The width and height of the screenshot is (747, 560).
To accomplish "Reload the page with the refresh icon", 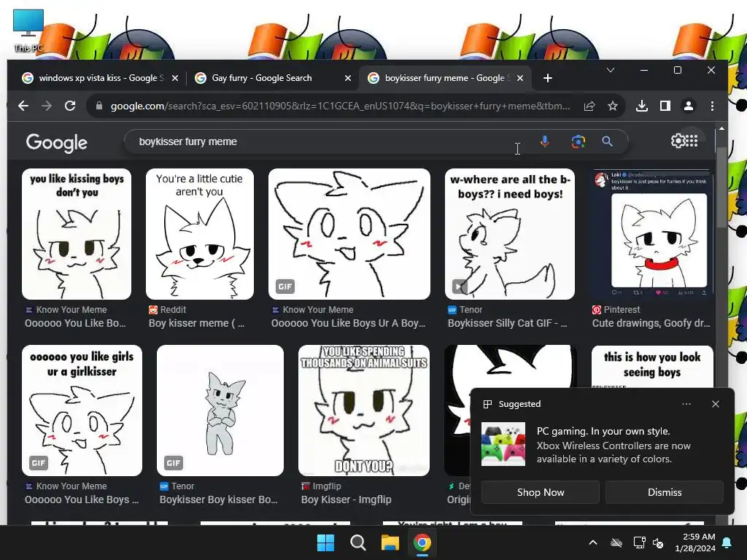I will (70, 106).
